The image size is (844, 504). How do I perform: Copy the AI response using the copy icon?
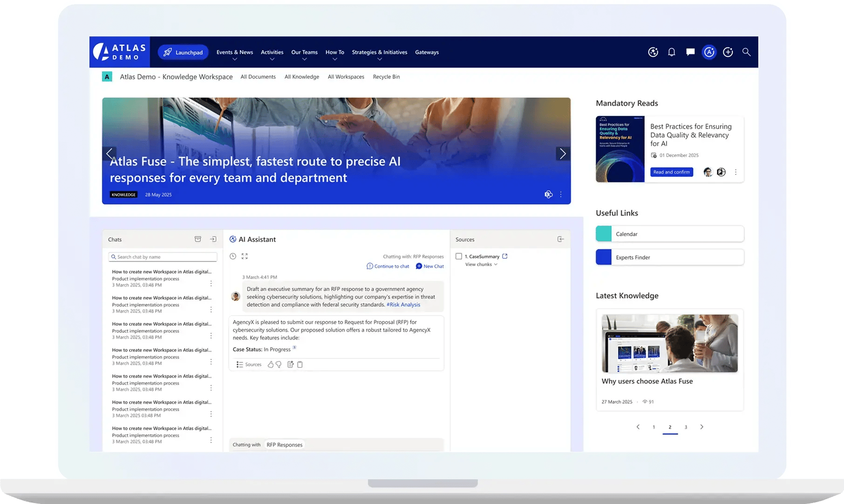(300, 364)
